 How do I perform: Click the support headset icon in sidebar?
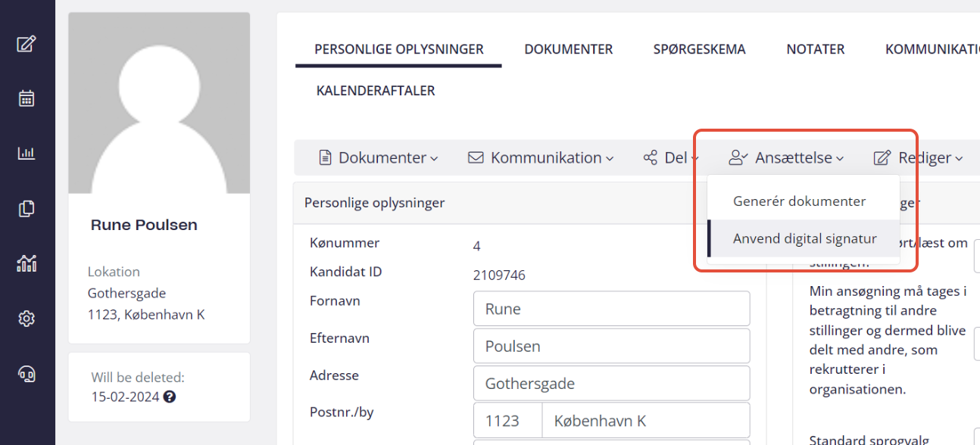click(x=27, y=373)
